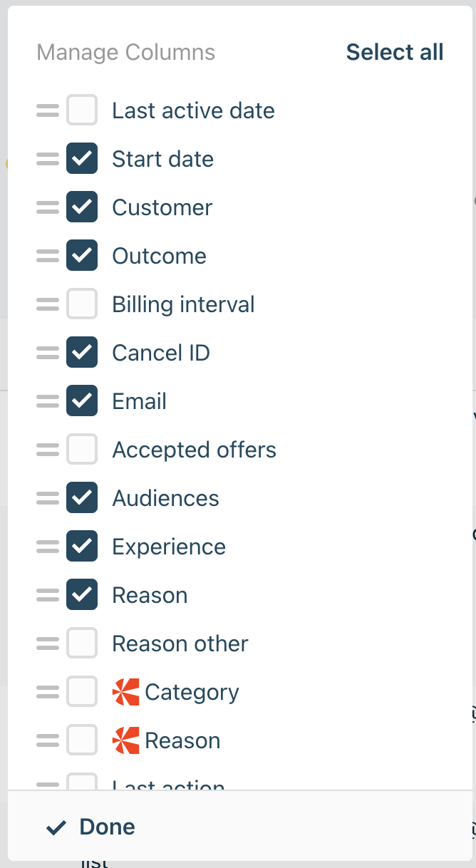Click the drag handle next to Email
Image resolution: width=476 pixels, height=868 pixels.
[x=48, y=401]
